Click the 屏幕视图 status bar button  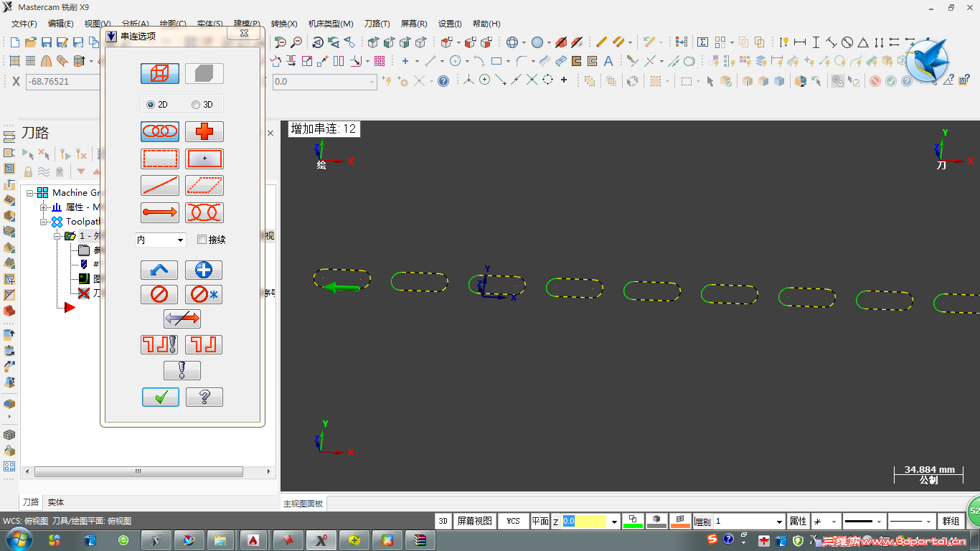[x=475, y=522]
